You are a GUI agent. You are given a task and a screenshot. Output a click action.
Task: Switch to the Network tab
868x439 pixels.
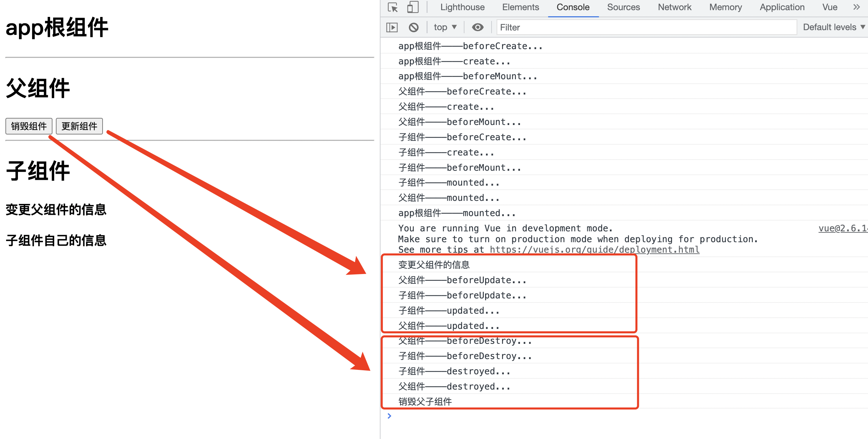674,7
